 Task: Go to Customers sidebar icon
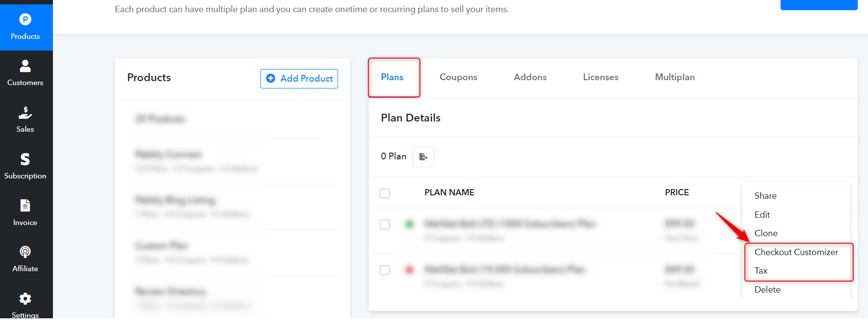(x=25, y=66)
